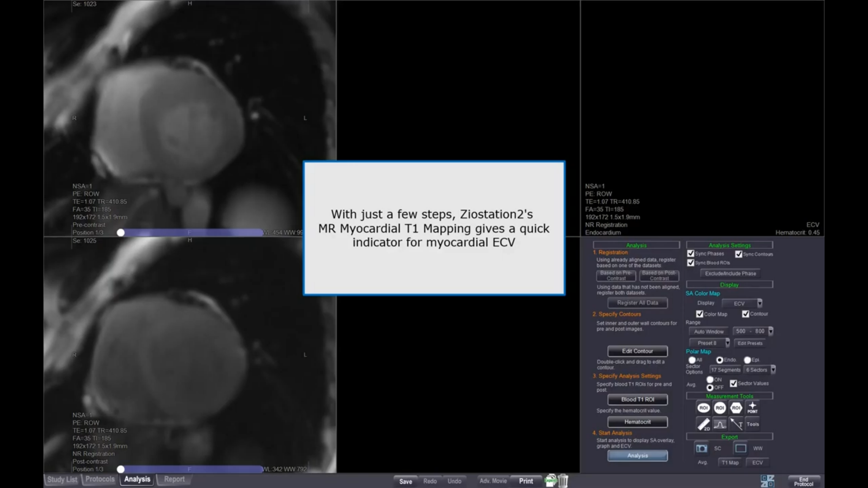Screen dimensions: 868x488
Task: Select the 2D ruler measurement tool
Action: click(x=703, y=424)
